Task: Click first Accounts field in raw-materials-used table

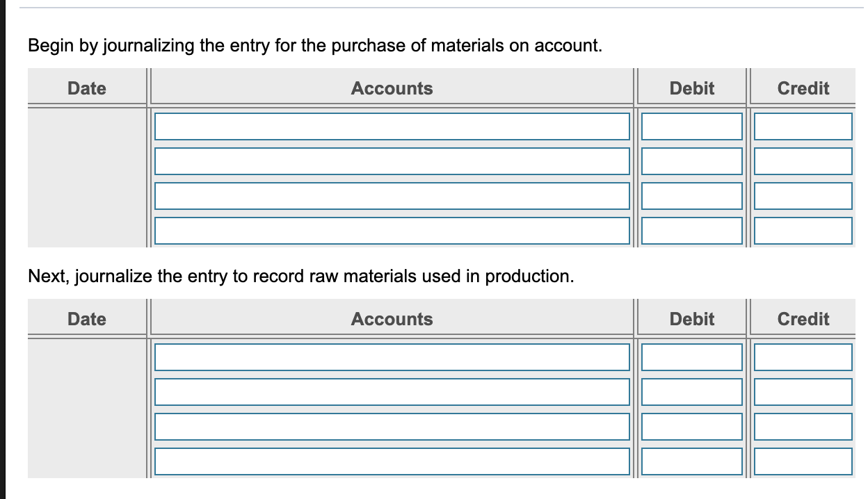Action: pos(392,357)
